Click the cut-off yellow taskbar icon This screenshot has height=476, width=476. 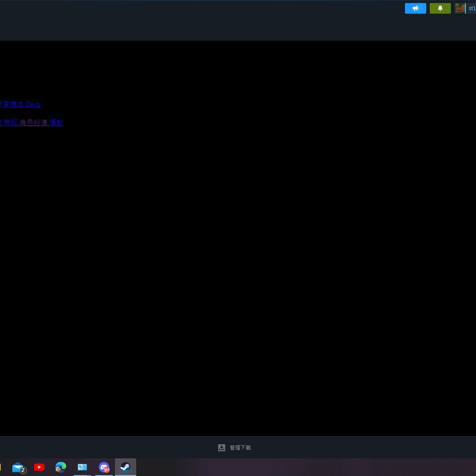pos(0,467)
